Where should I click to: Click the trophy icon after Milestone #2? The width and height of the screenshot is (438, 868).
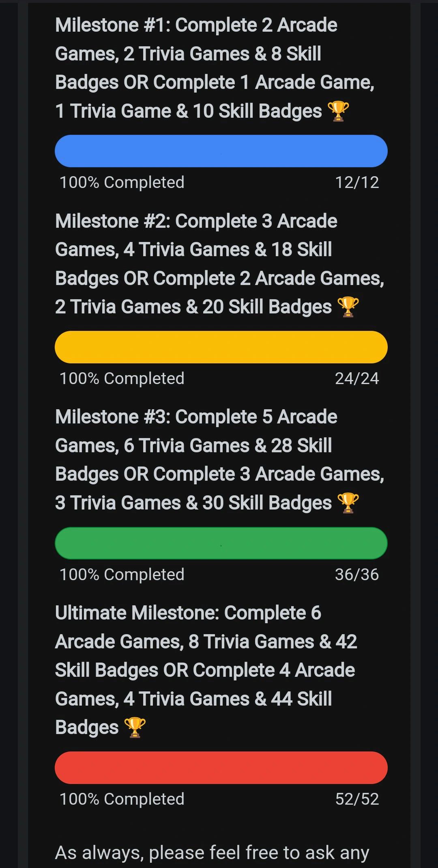point(348,307)
